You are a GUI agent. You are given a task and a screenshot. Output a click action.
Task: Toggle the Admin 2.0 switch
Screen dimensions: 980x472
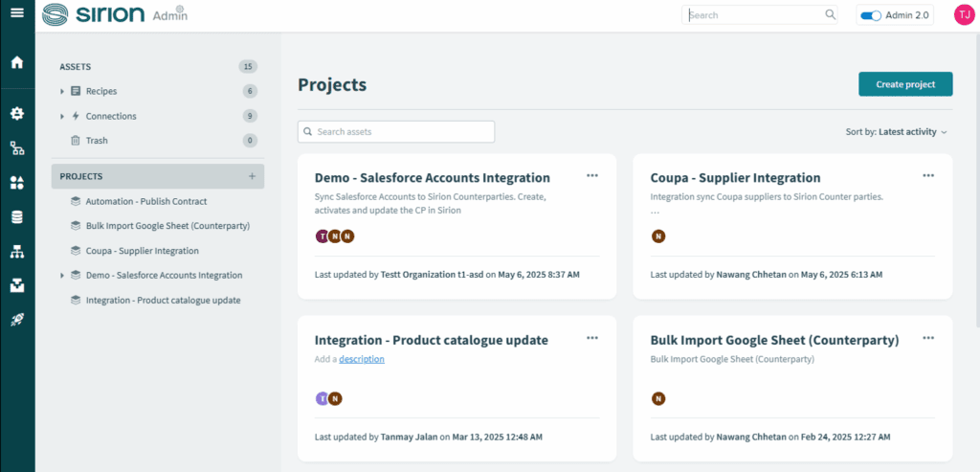tap(871, 15)
